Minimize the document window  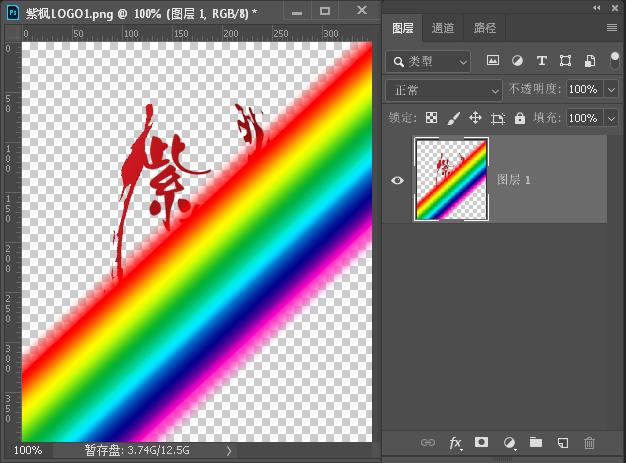pos(297,12)
